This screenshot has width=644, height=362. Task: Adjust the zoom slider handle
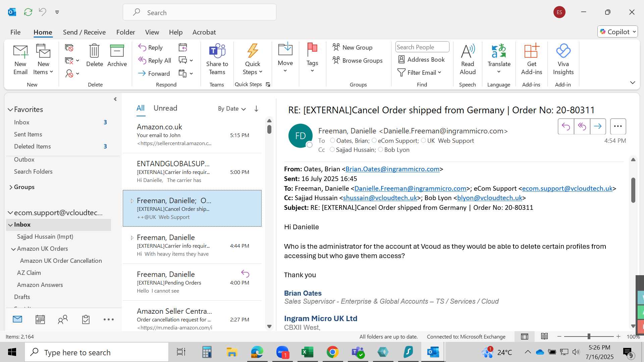click(x=589, y=336)
